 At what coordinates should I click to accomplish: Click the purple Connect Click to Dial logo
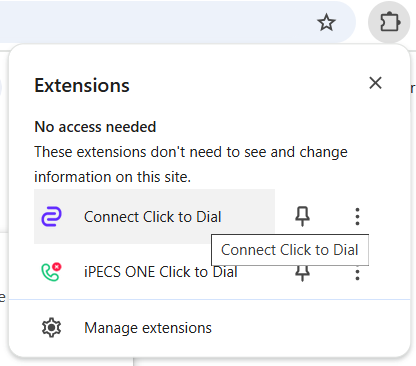[51, 217]
